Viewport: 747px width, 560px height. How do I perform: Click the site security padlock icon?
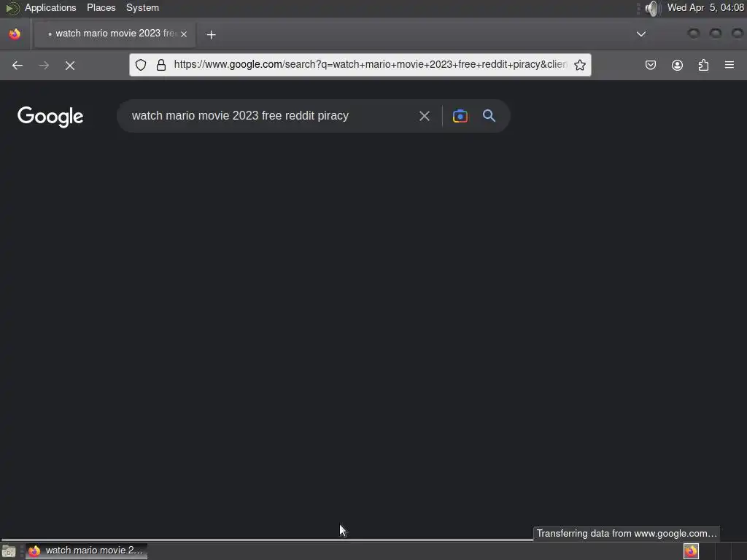(161, 65)
